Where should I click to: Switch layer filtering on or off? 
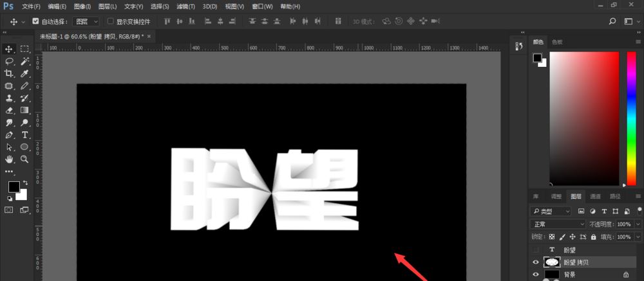tap(639, 212)
